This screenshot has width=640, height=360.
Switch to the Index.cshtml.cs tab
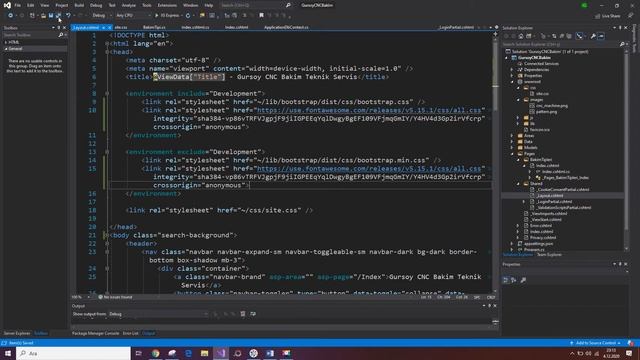coord(195,27)
